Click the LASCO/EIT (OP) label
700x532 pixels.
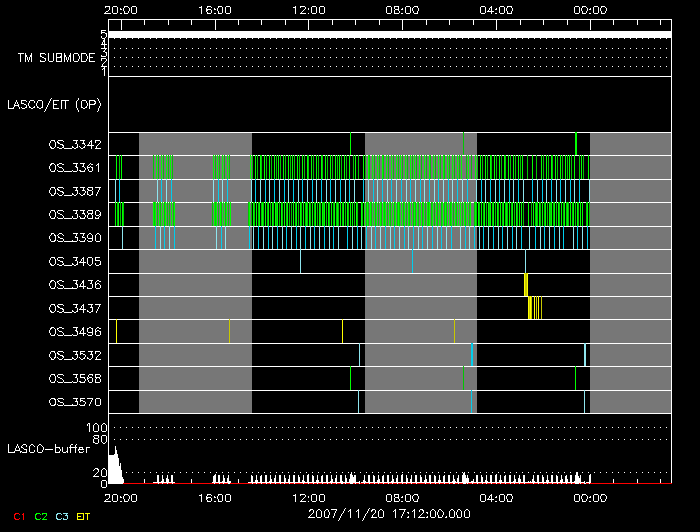point(53,103)
